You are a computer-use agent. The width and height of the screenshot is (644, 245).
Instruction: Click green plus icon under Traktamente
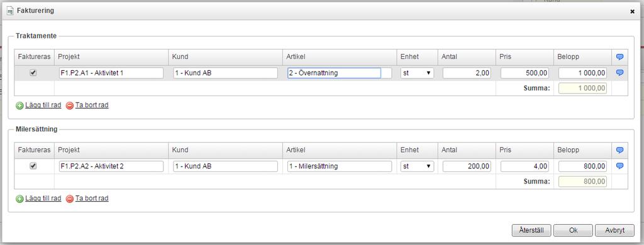coord(19,106)
